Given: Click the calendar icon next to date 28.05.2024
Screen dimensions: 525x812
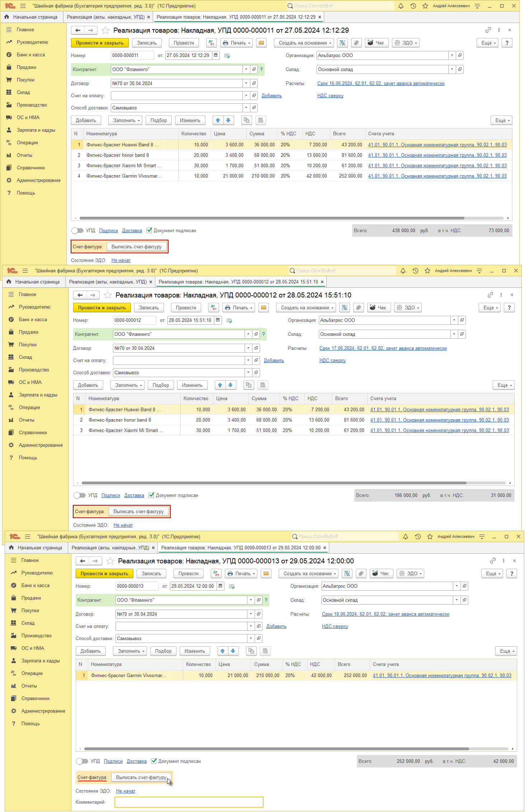Looking at the screenshot, I should pos(218,320).
